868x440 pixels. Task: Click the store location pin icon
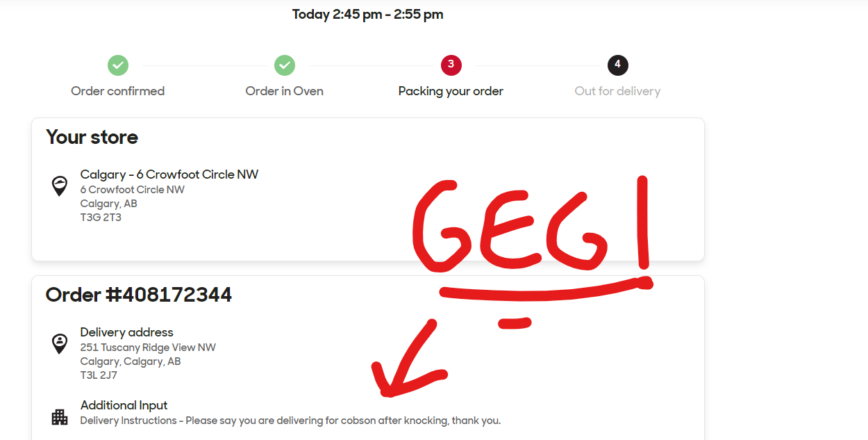tap(60, 186)
